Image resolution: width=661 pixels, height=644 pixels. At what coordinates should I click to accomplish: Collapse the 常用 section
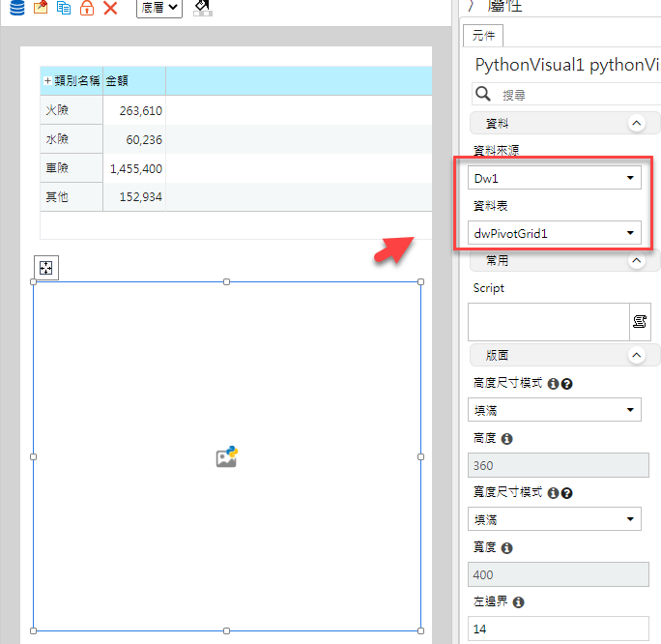point(637,260)
